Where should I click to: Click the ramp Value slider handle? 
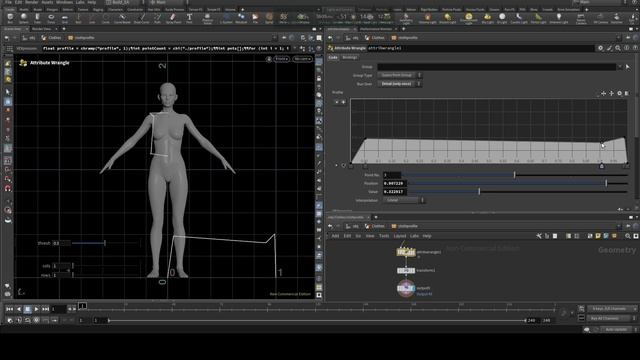[x=479, y=191]
